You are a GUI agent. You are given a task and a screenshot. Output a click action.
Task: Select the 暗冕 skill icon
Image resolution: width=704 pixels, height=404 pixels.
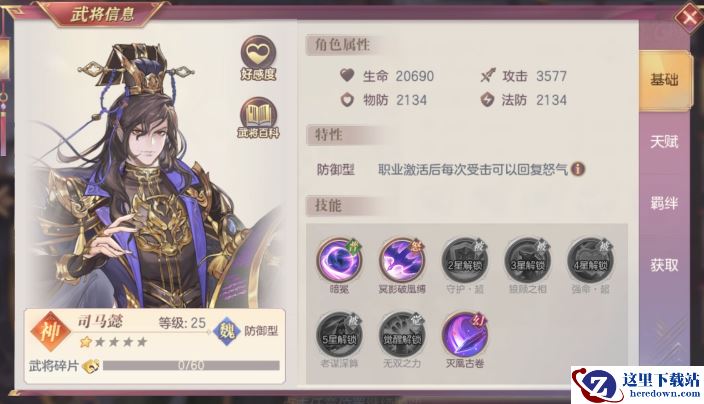[x=340, y=260]
